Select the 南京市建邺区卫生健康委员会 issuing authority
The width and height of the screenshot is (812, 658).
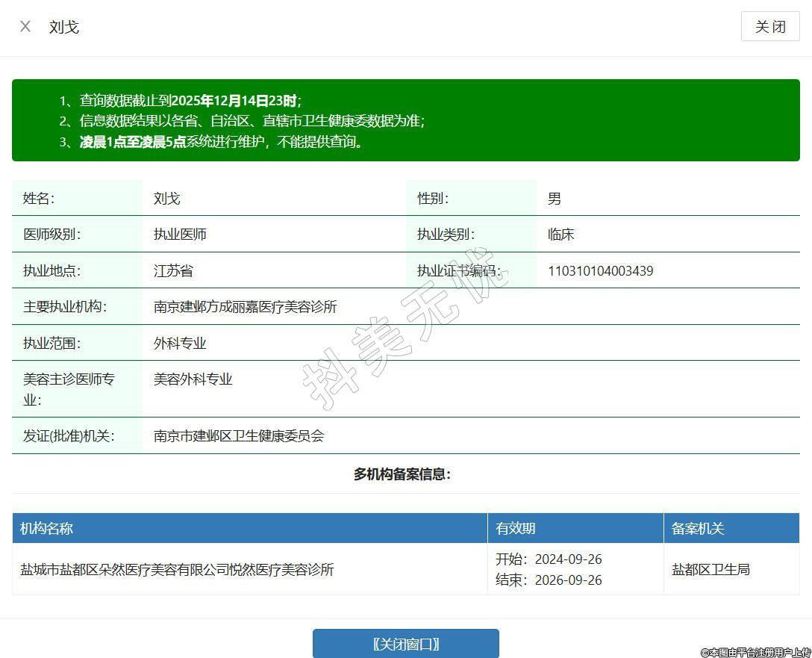tap(239, 435)
